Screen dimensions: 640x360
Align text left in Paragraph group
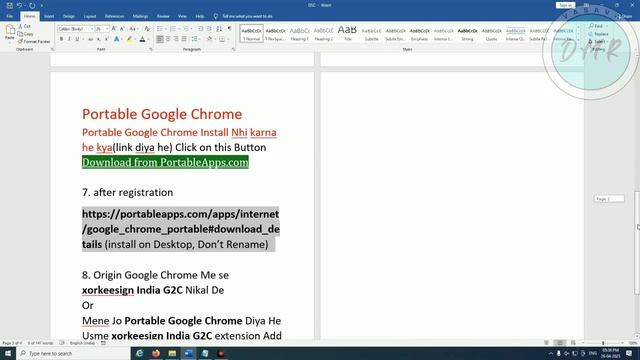tap(160, 39)
